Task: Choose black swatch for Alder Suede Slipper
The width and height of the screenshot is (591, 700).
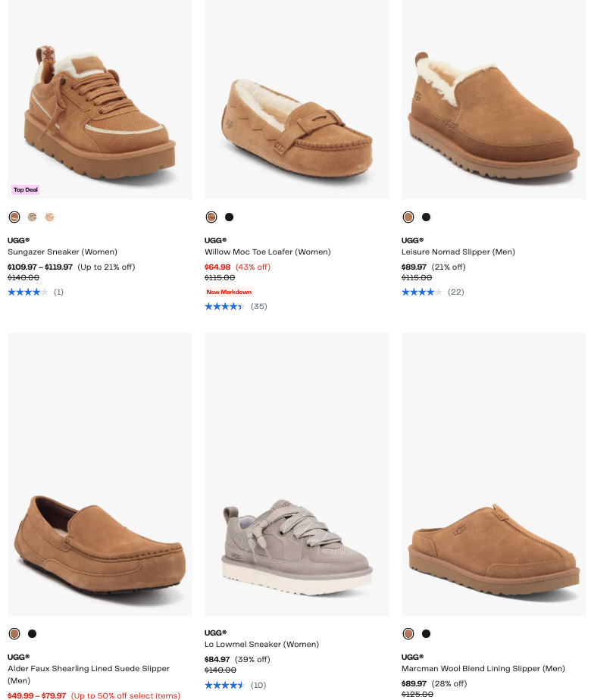Action: (x=33, y=634)
